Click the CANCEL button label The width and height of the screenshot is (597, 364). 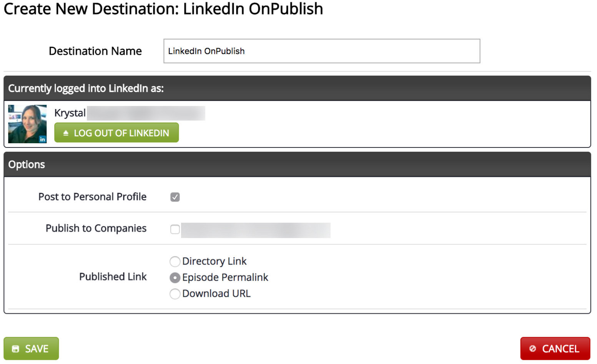560,349
